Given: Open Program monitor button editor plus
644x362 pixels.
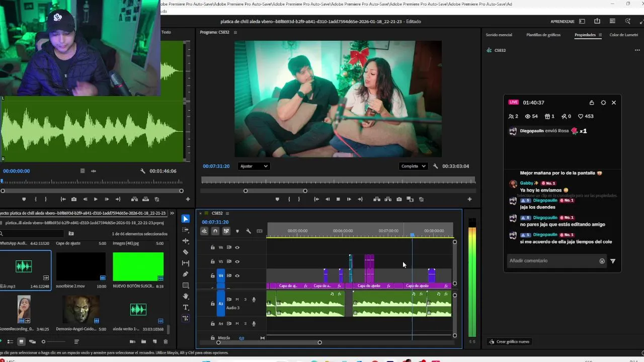Looking at the screenshot, I should pyautogui.click(x=469, y=199).
